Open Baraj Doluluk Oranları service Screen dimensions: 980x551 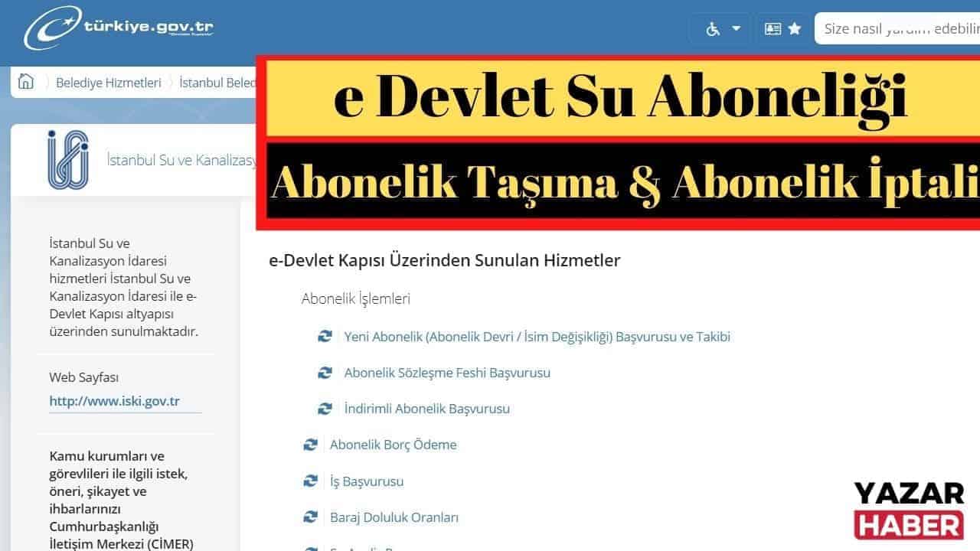pos(394,517)
